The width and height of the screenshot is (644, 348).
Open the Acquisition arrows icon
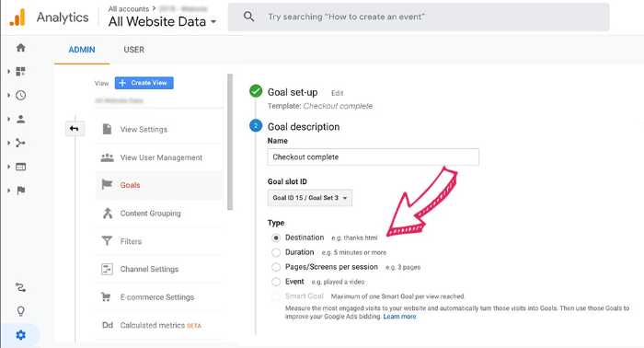tap(20, 143)
